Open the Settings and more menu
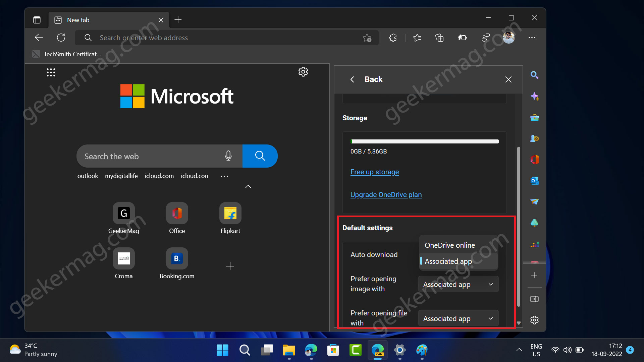644x362 pixels. click(x=532, y=38)
